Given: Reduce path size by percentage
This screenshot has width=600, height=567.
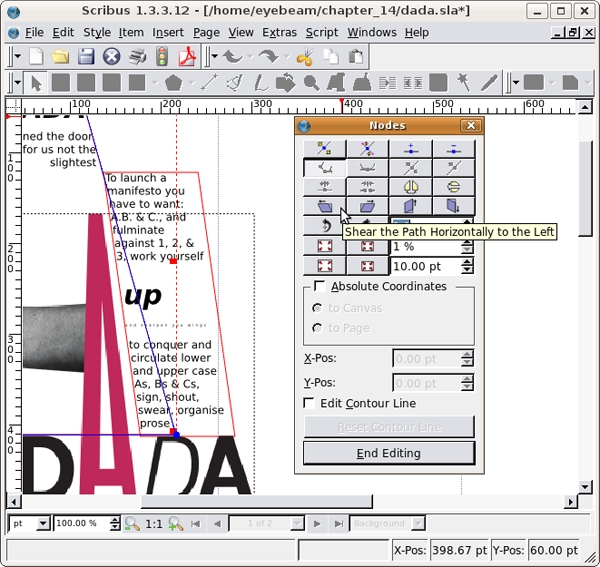Looking at the screenshot, I should [x=367, y=246].
